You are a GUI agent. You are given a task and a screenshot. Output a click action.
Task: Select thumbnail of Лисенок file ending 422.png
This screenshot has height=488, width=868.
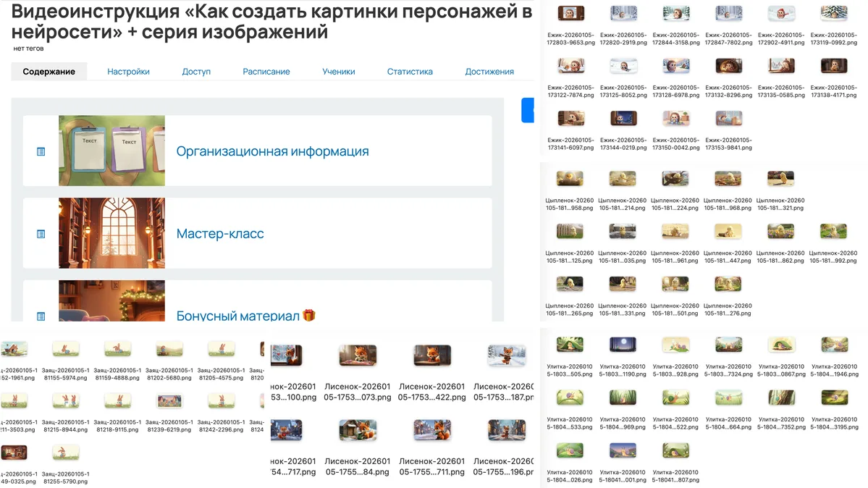[x=432, y=356]
